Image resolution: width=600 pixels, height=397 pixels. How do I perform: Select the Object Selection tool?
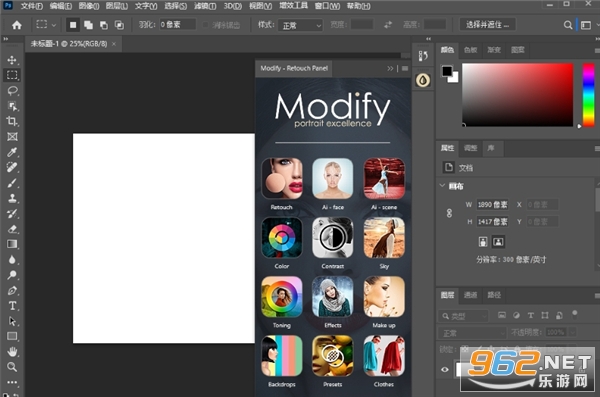12,106
